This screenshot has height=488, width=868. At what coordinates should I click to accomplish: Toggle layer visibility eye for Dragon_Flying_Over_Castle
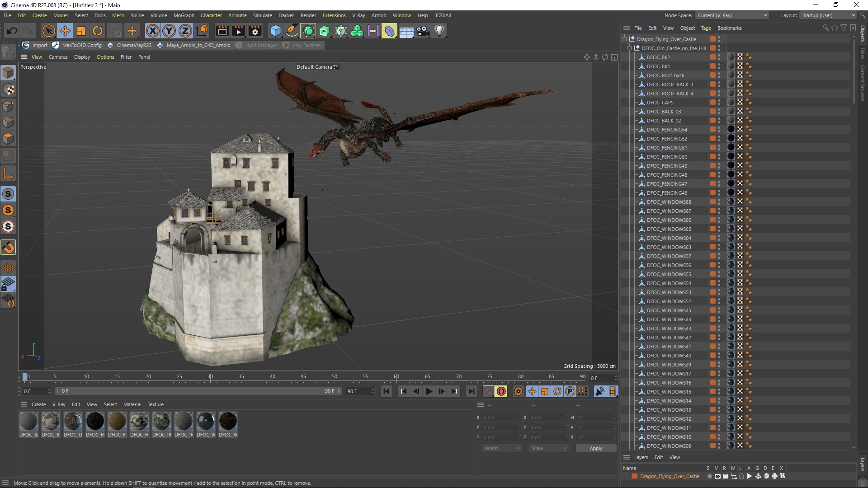coord(717,476)
